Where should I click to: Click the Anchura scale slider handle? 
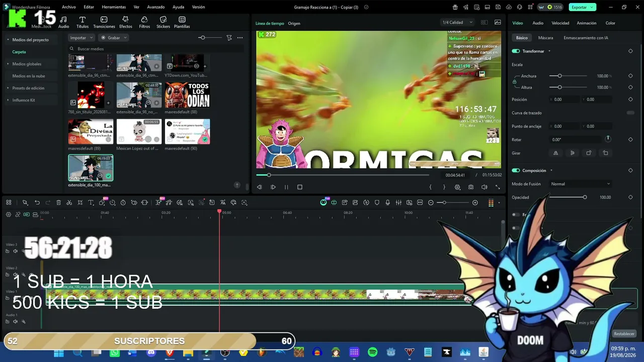click(x=559, y=76)
